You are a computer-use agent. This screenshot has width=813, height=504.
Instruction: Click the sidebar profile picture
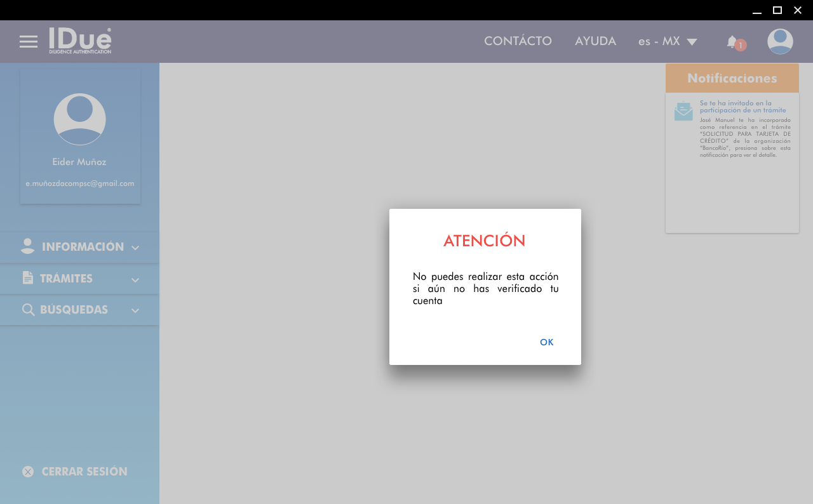coord(80,119)
